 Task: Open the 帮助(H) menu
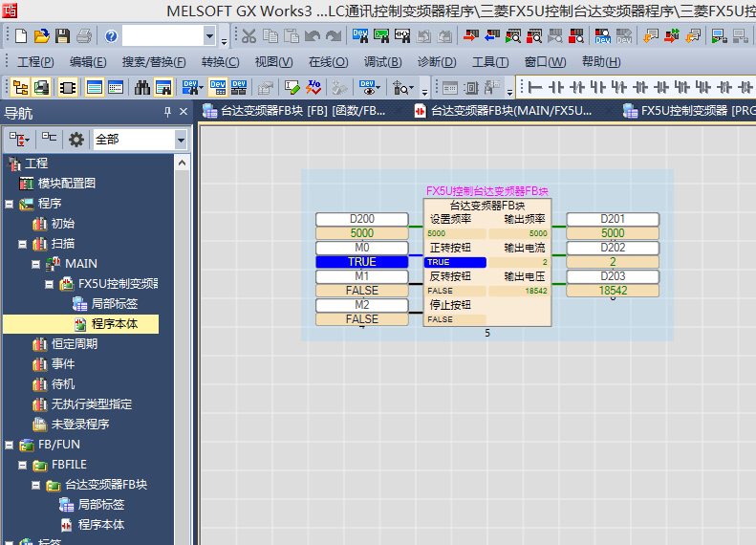point(601,62)
